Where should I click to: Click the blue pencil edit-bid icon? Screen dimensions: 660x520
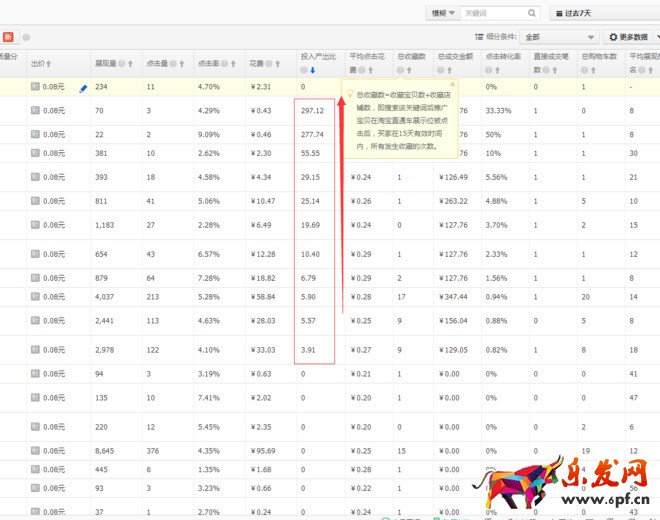click(84, 88)
